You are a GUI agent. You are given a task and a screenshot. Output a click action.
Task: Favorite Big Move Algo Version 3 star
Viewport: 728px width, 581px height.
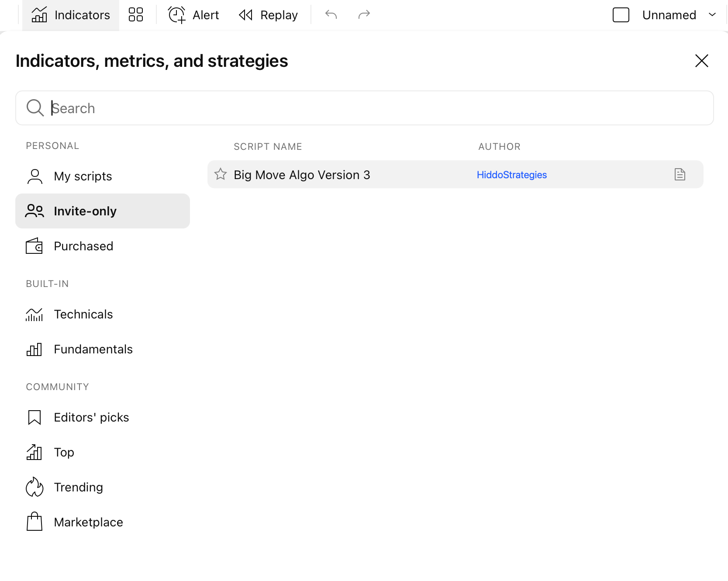pos(221,174)
